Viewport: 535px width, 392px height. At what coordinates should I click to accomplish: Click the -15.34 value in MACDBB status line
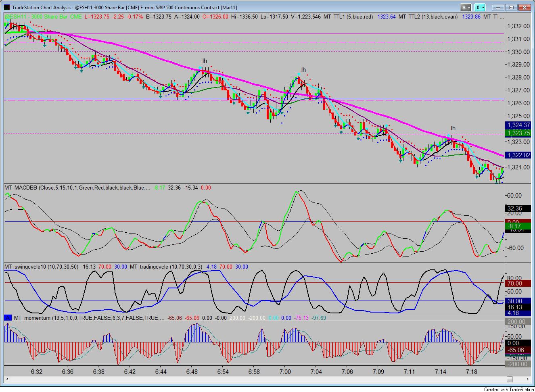191,188
